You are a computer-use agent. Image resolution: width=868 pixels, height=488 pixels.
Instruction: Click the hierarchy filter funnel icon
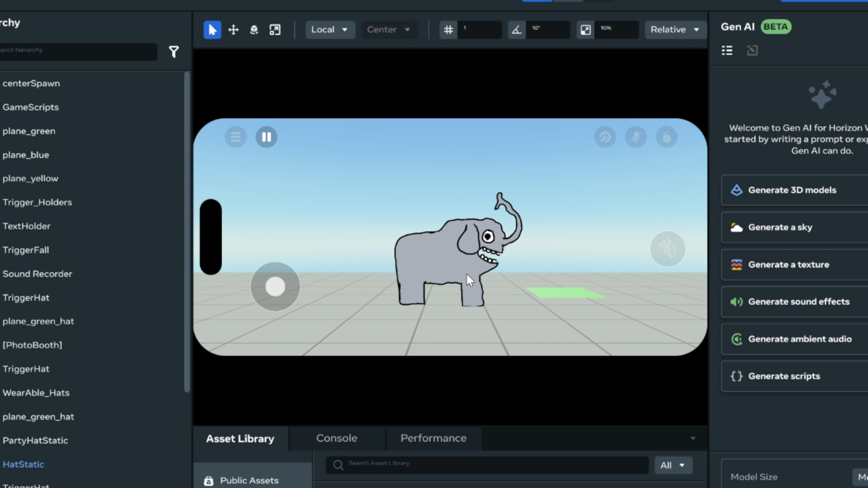point(174,52)
